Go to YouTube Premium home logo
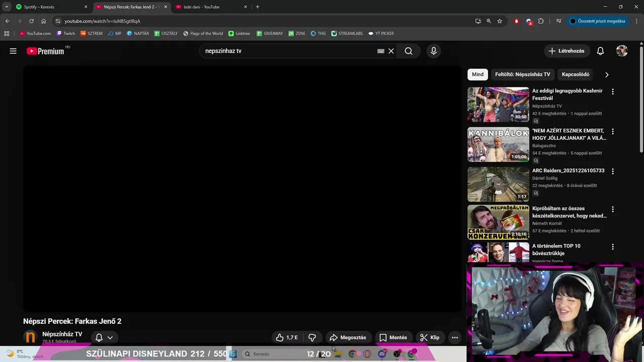 (45, 51)
